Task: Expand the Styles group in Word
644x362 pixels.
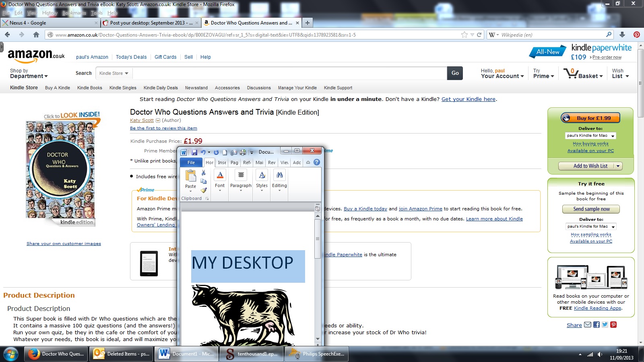Action: (x=262, y=180)
